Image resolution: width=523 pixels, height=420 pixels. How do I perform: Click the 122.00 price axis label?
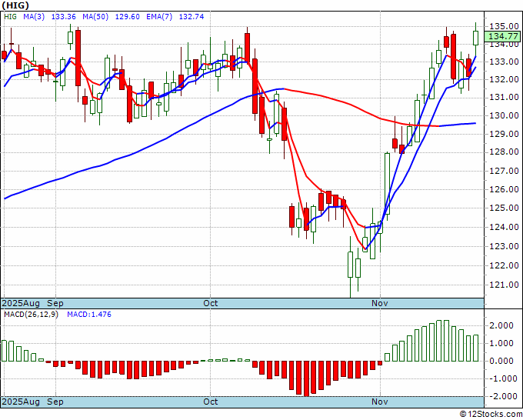point(504,265)
